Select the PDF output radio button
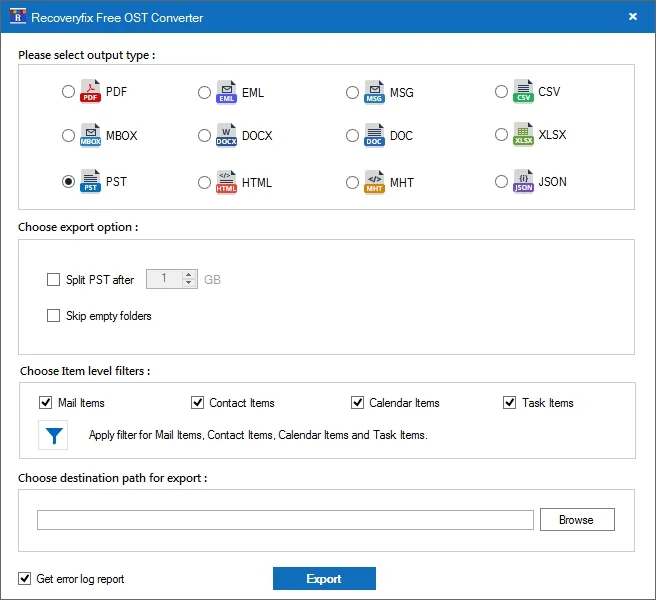The image size is (656, 600). [68, 91]
